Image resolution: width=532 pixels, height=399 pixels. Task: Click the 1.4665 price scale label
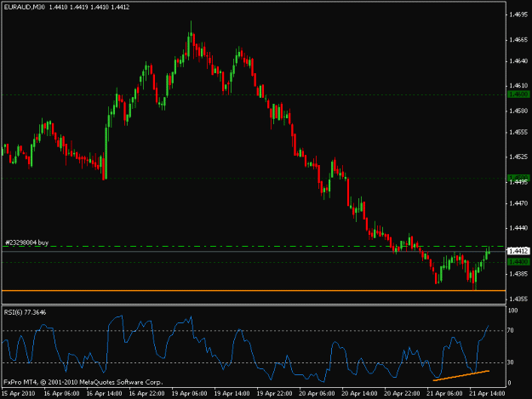[518, 40]
